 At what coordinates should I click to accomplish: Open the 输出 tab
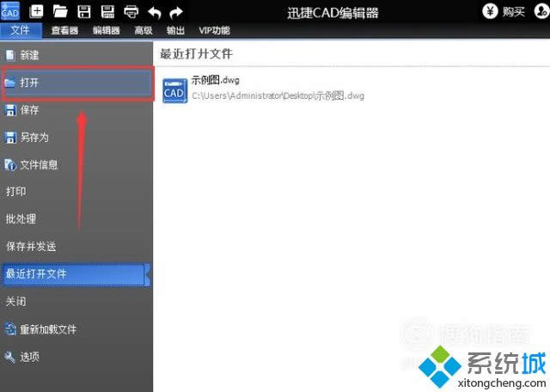175,30
